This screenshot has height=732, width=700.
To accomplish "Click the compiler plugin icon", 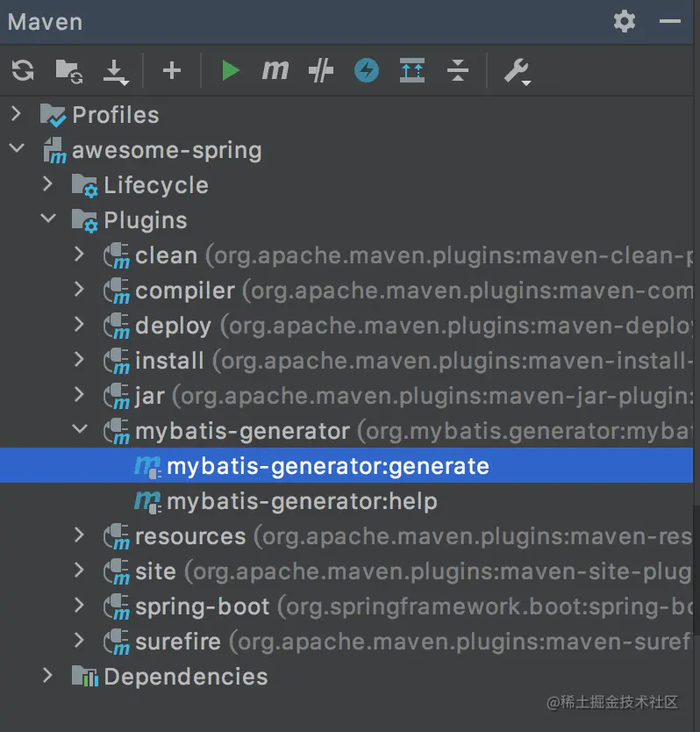I will [x=116, y=291].
